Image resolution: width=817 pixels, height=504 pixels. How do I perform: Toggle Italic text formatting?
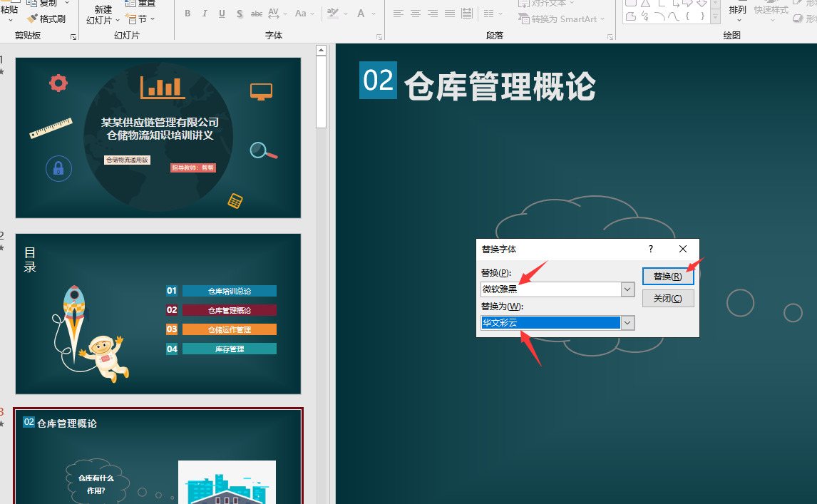[205, 14]
